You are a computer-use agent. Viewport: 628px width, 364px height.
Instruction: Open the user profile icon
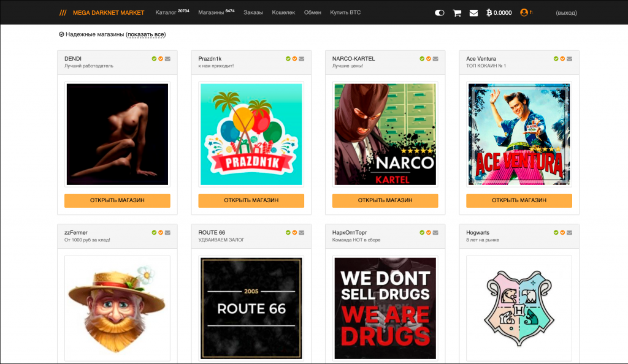point(524,12)
